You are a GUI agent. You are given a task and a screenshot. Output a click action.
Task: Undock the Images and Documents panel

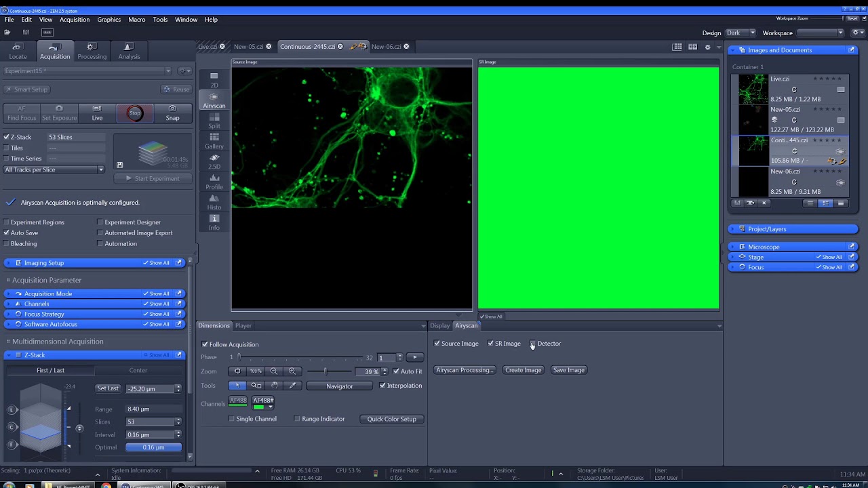[x=852, y=50]
